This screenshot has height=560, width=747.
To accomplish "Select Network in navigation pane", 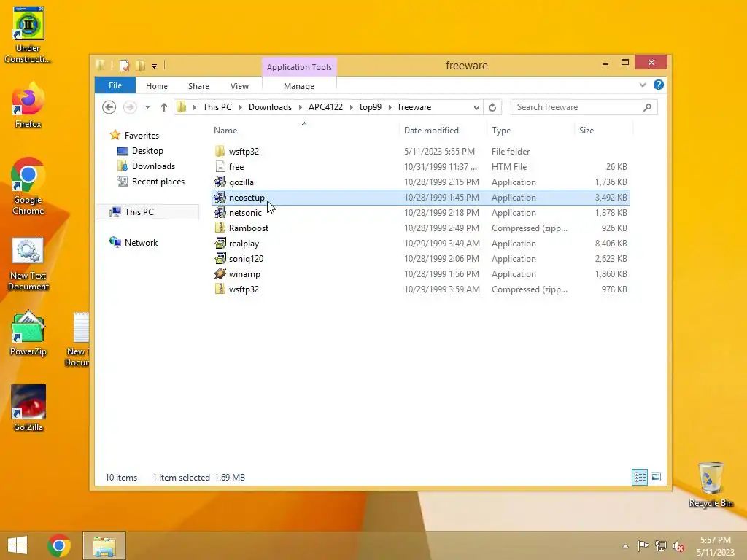I will coord(141,242).
